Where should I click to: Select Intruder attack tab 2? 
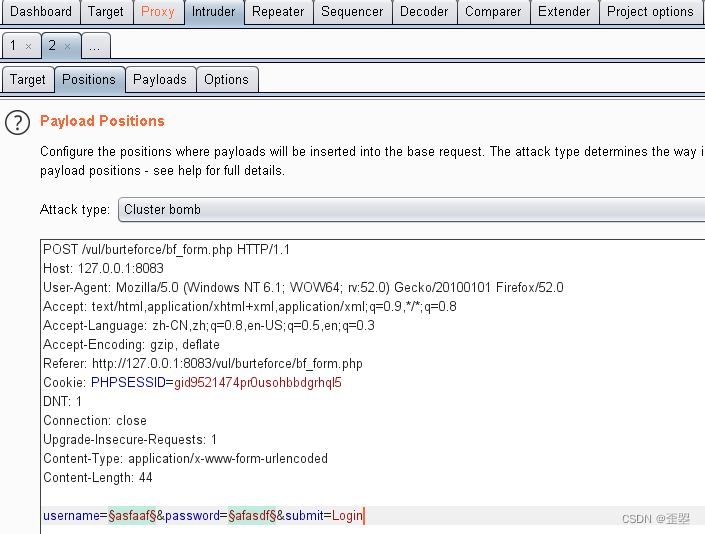[52, 45]
